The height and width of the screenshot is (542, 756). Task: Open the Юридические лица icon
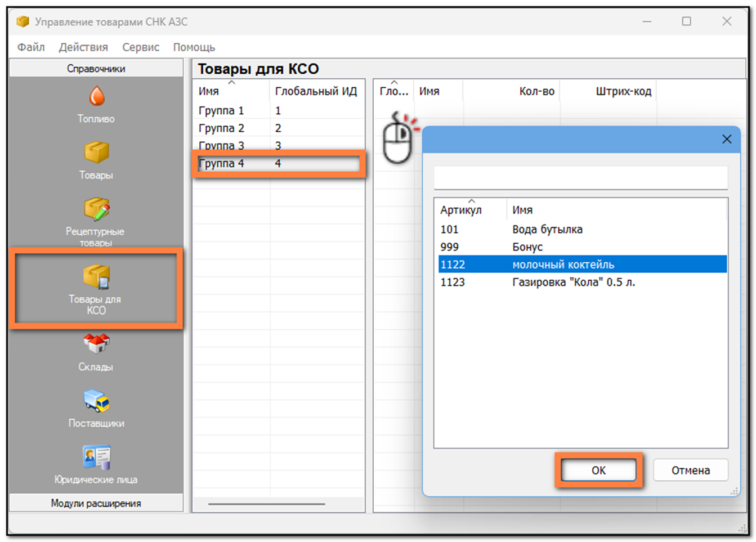pyautogui.click(x=96, y=457)
